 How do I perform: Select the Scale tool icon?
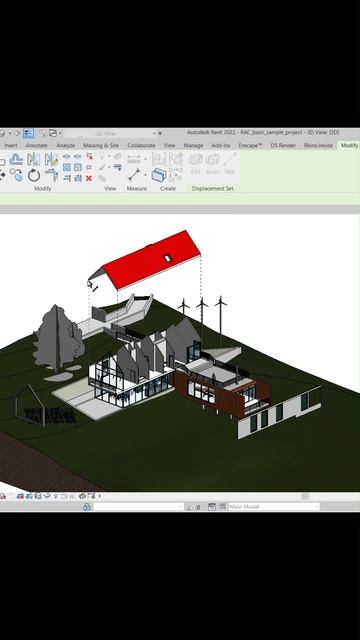[78, 167]
